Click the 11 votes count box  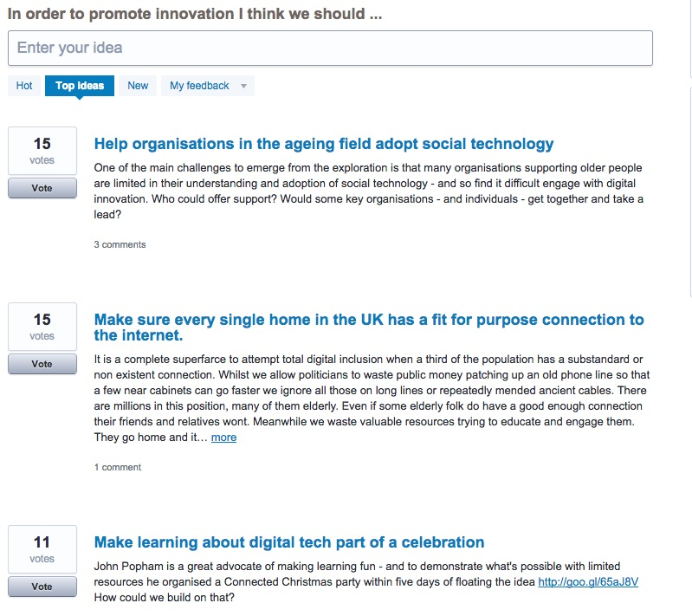tap(42, 549)
